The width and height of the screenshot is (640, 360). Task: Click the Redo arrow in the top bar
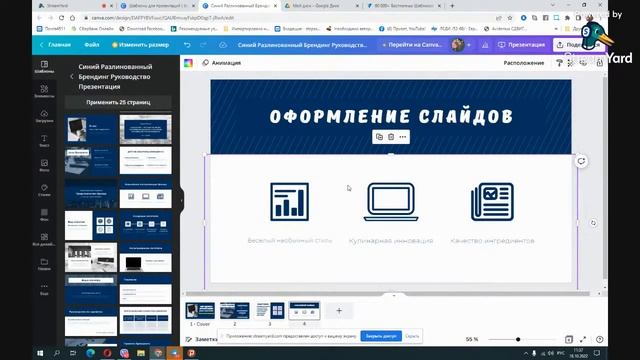[x=203, y=45]
